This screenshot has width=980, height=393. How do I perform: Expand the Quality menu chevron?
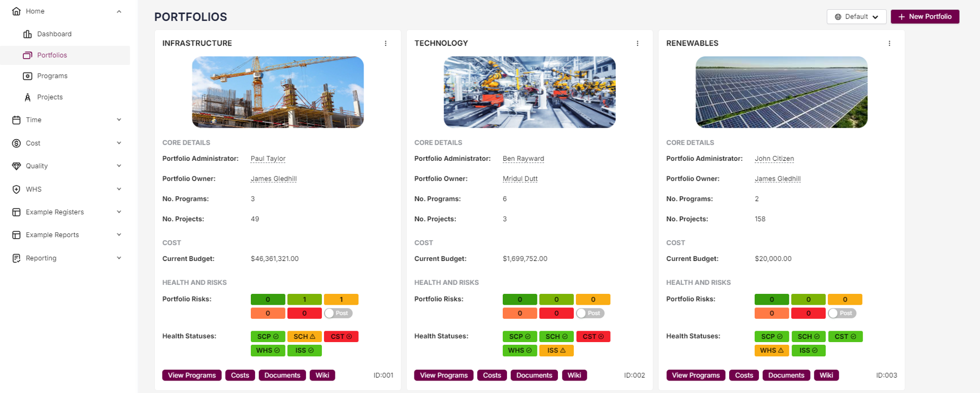click(119, 166)
